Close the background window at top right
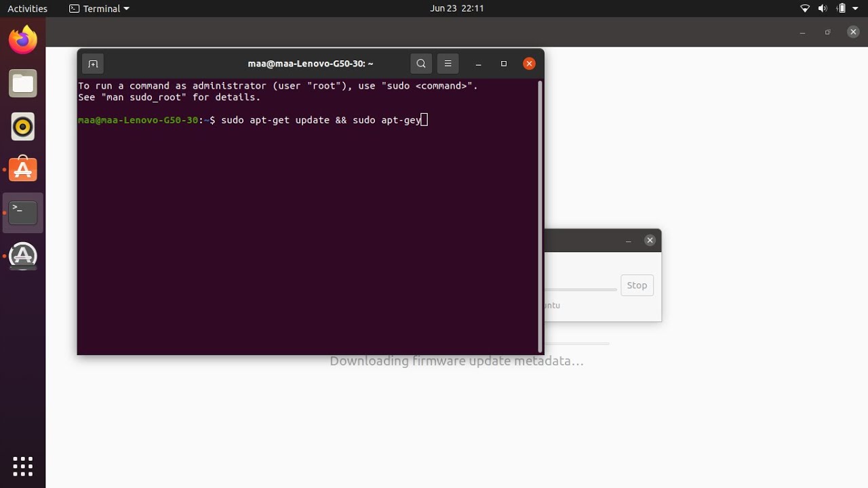 pyautogui.click(x=854, y=32)
